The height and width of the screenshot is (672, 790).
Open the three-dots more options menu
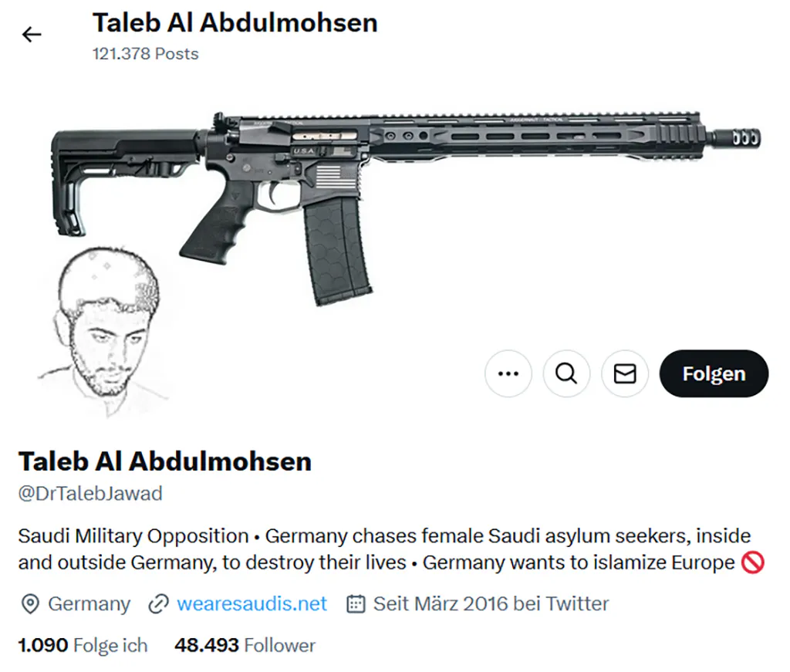point(508,374)
